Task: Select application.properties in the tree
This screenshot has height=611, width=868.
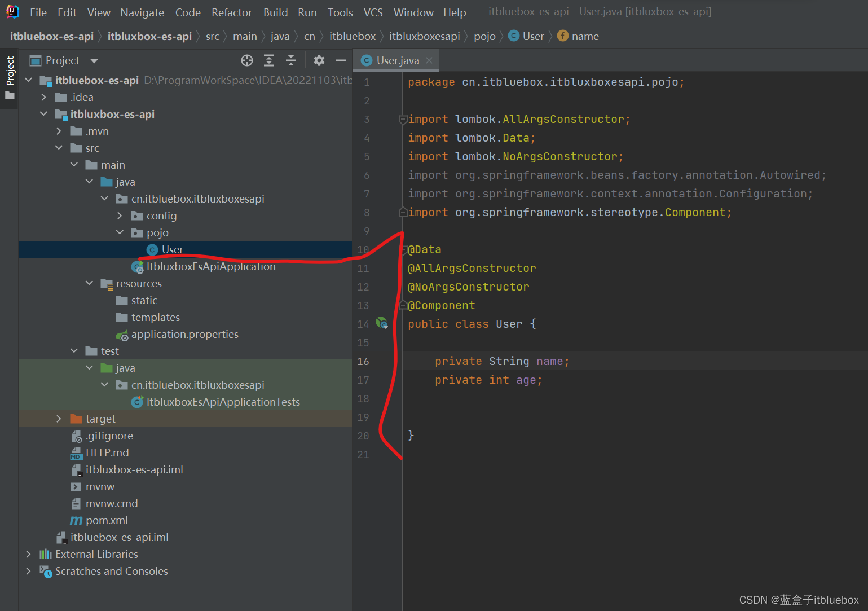Action: (x=185, y=334)
